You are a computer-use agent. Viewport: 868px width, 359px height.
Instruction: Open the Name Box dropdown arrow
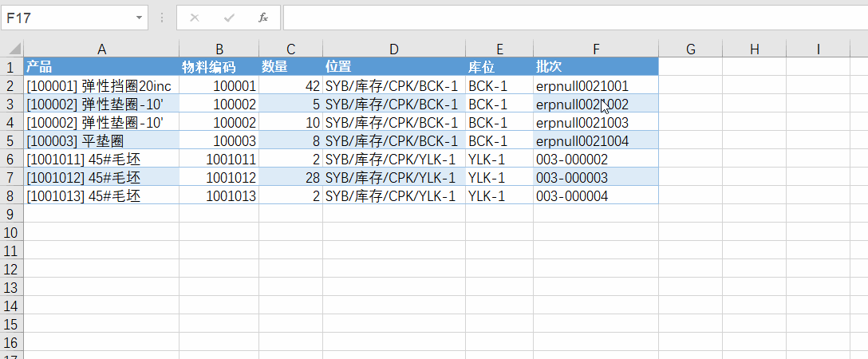[140, 18]
